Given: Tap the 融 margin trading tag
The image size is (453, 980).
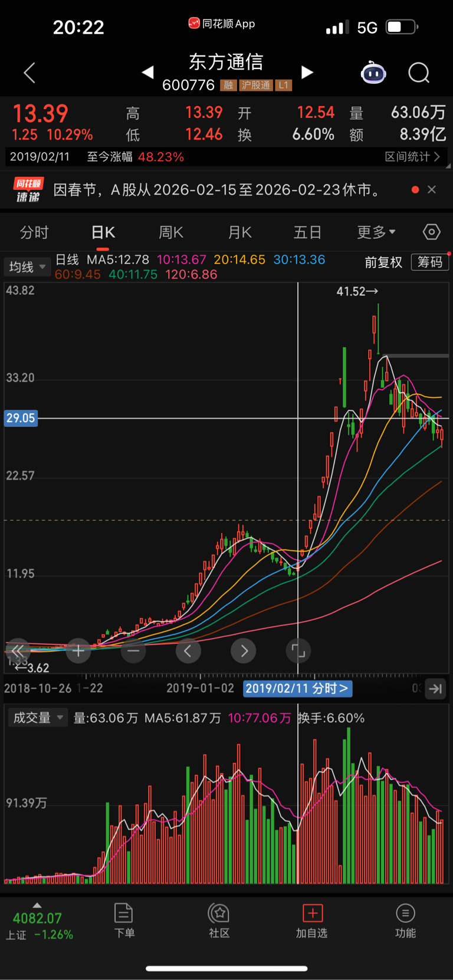Looking at the screenshot, I should coord(228,85).
